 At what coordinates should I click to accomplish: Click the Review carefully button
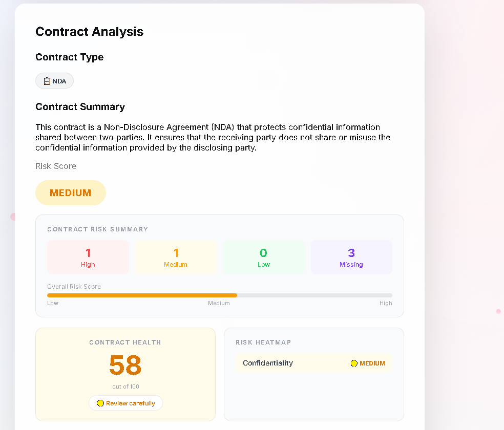click(x=125, y=403)
